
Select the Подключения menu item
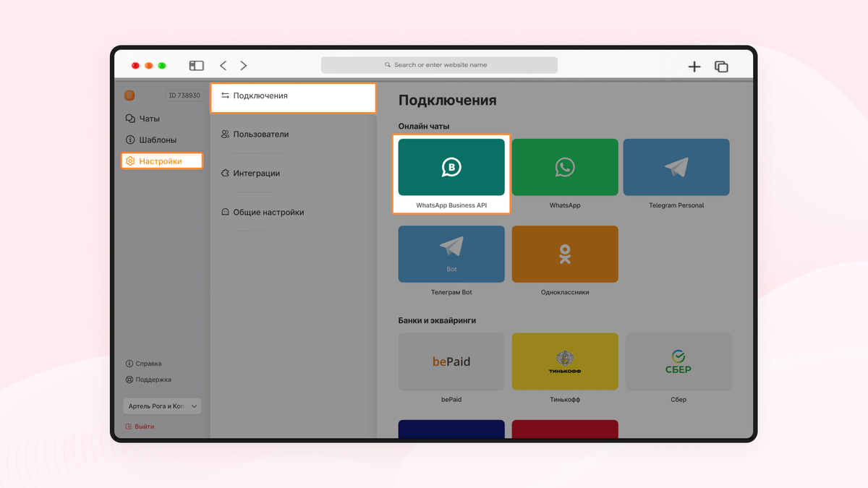coord(262,95)
